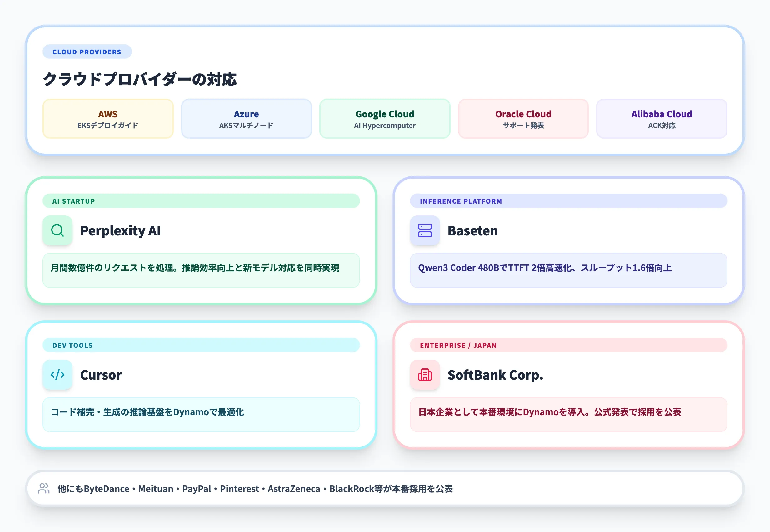Click the DEV TOOLS category tag
This screenshot has width=770, height=532.
73,345
